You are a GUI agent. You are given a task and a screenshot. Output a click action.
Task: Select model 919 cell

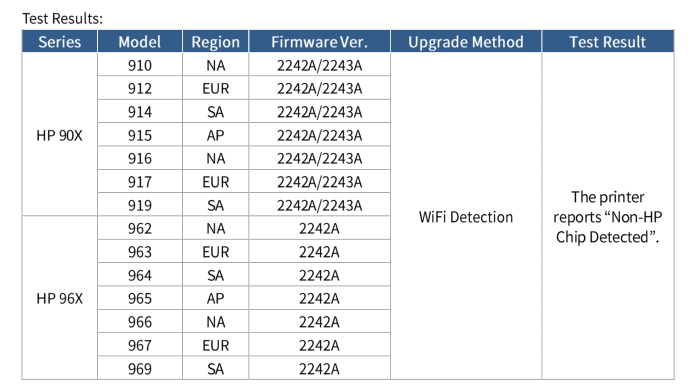pos(140,205)
